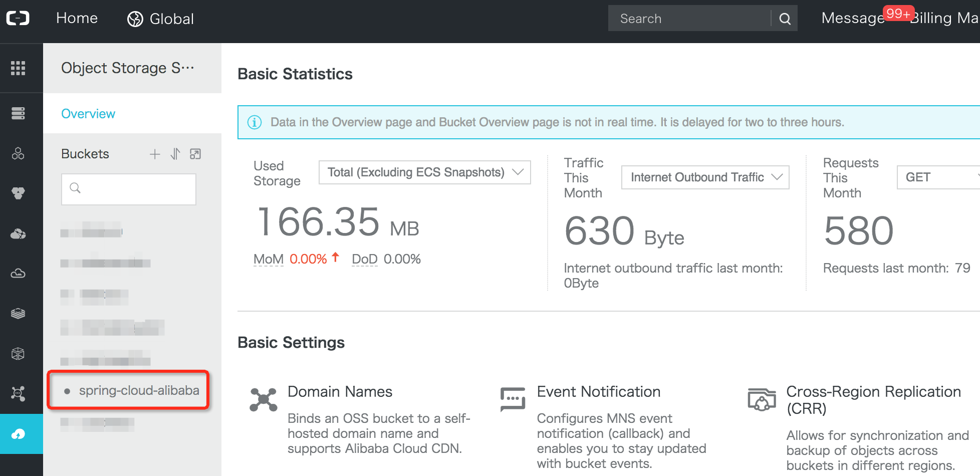Open the GET requests dropdown
The image size is (980, 476).
click(938, 177)
